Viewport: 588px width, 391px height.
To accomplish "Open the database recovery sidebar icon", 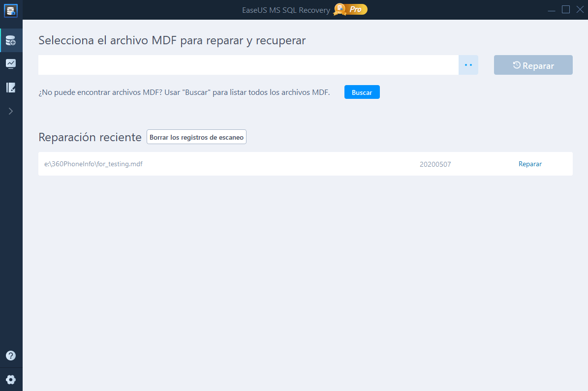I will [x=11, y=40].
